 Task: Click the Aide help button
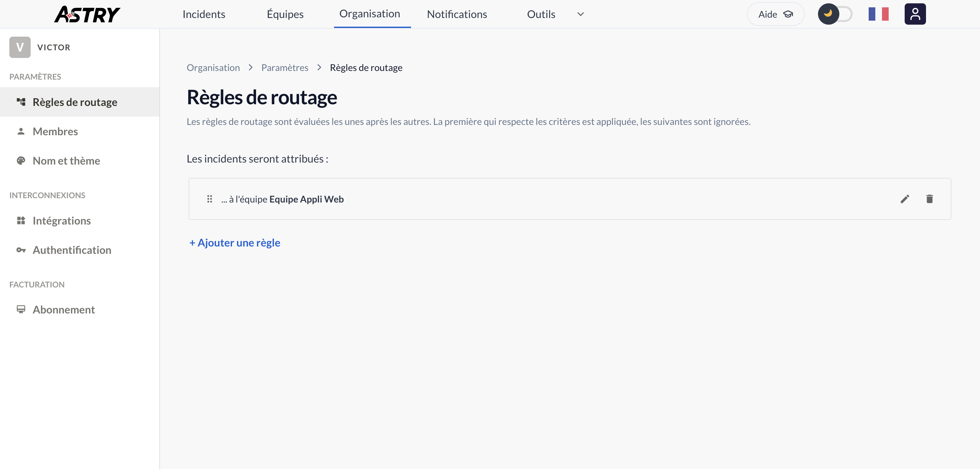click(775, 14)
